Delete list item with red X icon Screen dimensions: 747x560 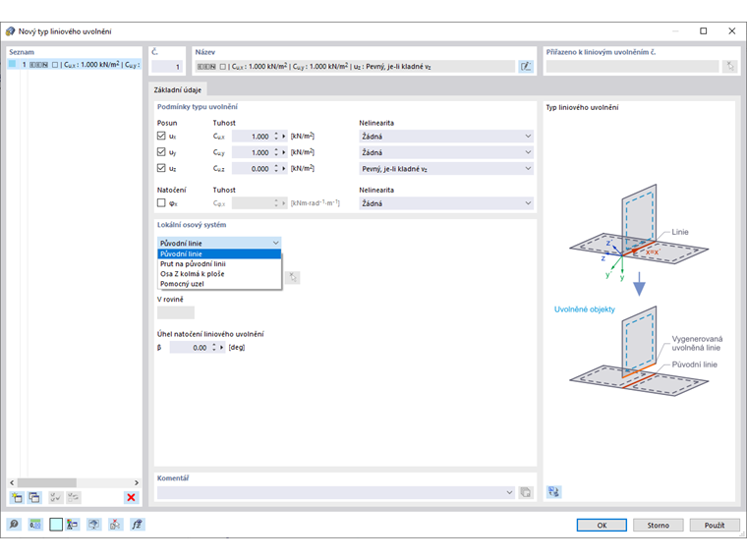click(131, 498)
